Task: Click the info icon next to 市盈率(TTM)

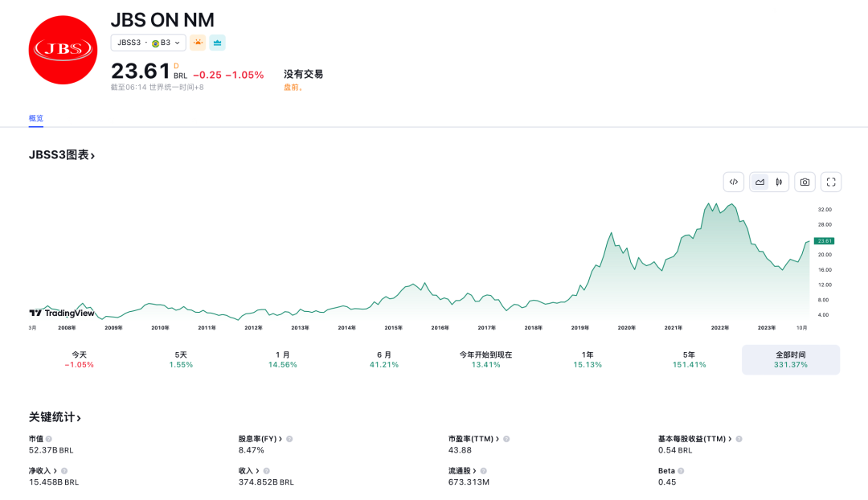Action: [x=506, y=439]
